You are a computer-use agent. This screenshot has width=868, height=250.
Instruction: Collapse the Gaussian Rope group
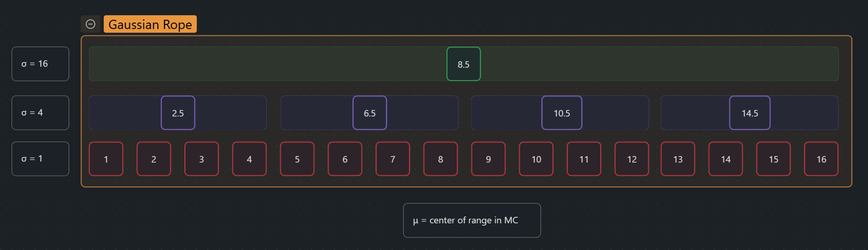(x=91, y=24)
